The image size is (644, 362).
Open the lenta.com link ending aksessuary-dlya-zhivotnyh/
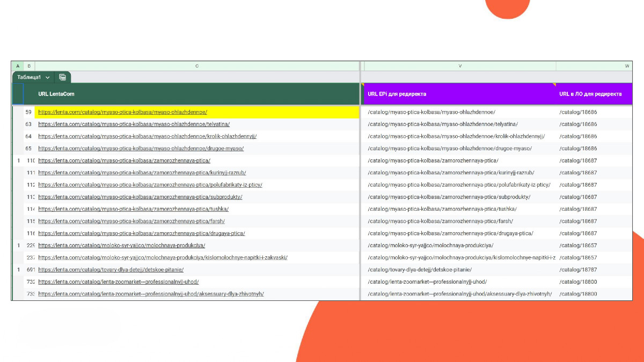[x=151, y=294]
